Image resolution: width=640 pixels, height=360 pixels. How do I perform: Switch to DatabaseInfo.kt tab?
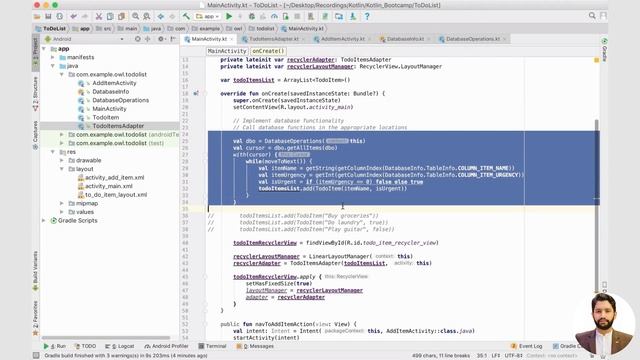coord(405,39)
